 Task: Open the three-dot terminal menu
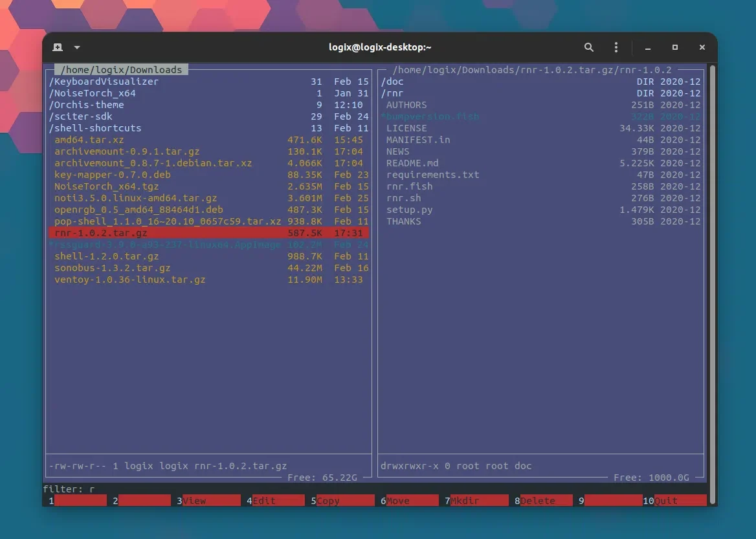[x=616, y=47]
